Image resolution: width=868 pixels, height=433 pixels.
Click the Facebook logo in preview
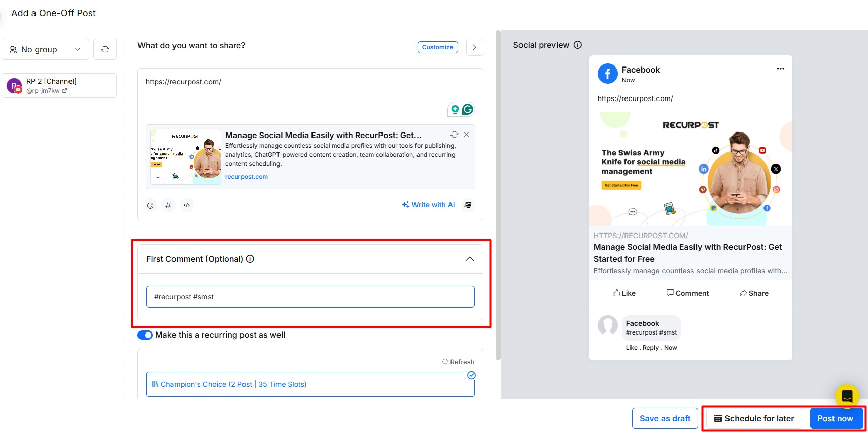coord(608,74)
